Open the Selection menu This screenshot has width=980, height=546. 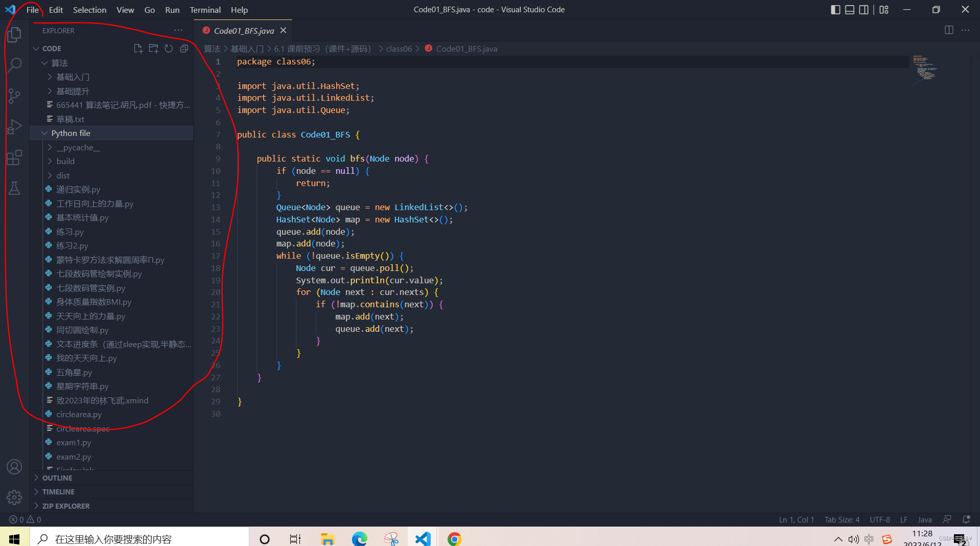(x=89, y=10)
